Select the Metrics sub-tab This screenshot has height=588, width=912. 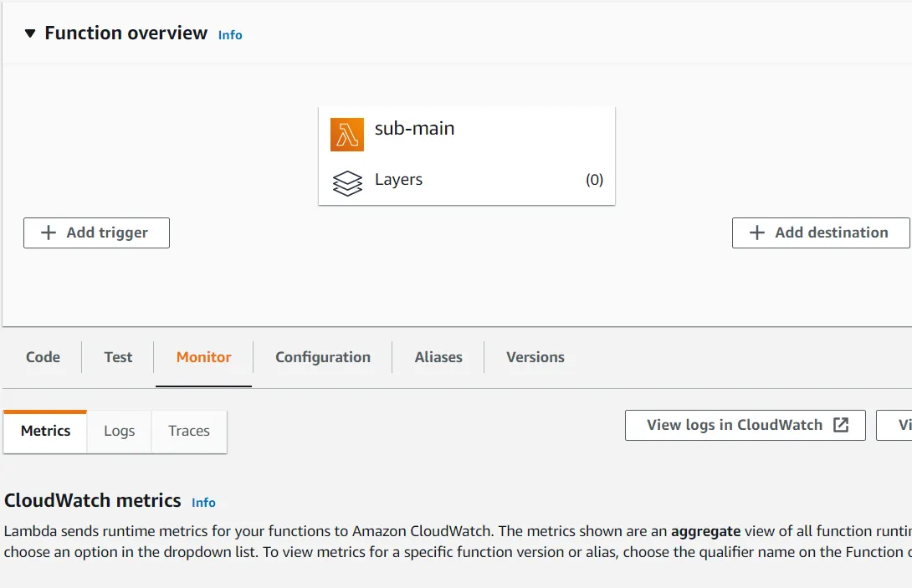[x=46, y=431]
